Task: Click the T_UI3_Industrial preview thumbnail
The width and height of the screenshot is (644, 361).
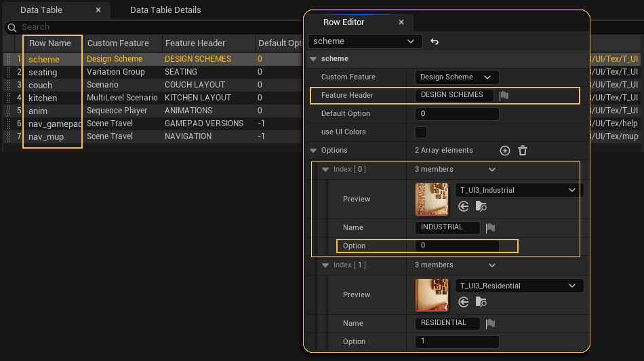Action: tap(432, 198)
